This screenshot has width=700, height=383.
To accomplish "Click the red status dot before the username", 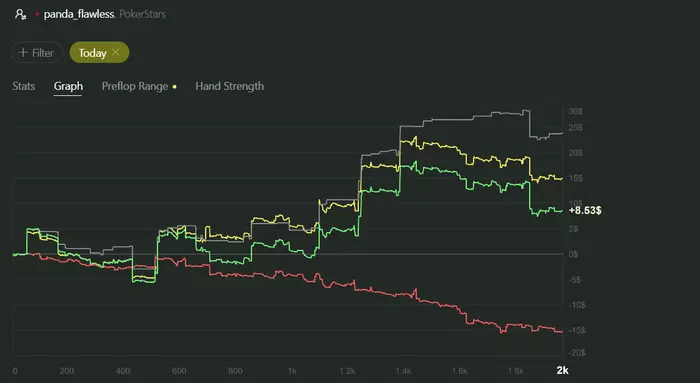I will click(37, 14).
